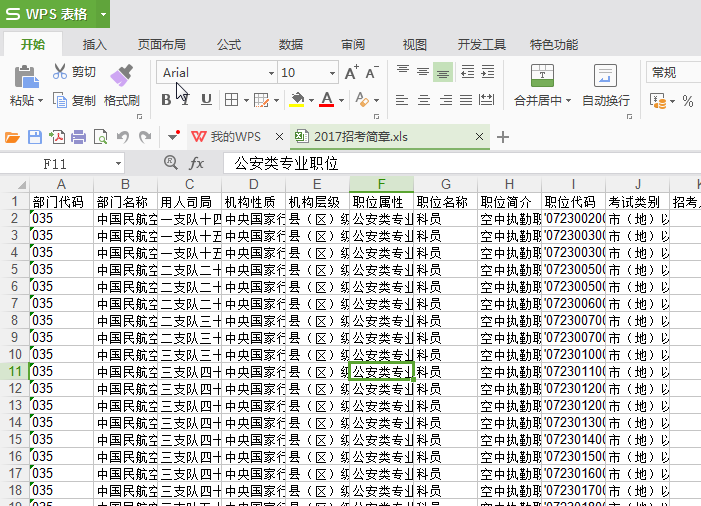Apply cell borders icon
The width and height of the screenshot is (701, 506).
point(231,100)
